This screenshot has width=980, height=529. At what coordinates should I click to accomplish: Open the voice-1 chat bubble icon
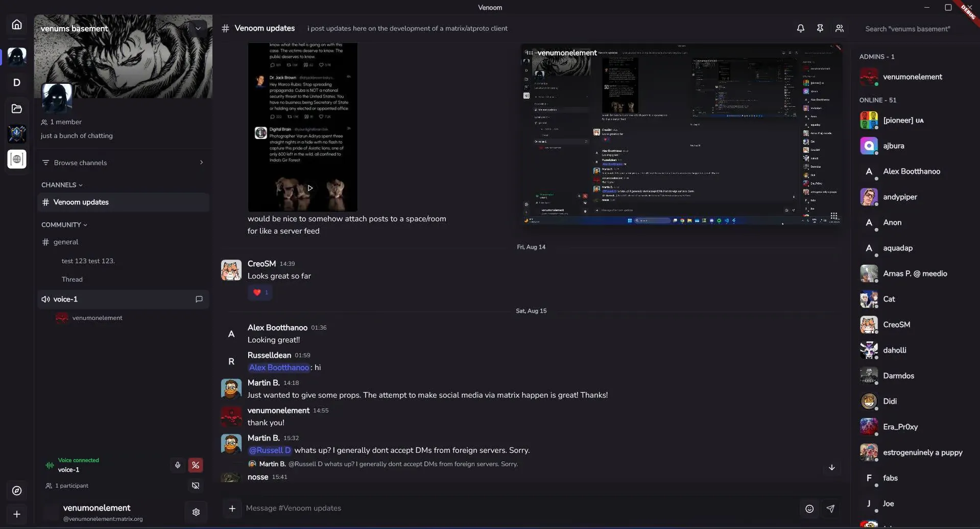(199, 299)
